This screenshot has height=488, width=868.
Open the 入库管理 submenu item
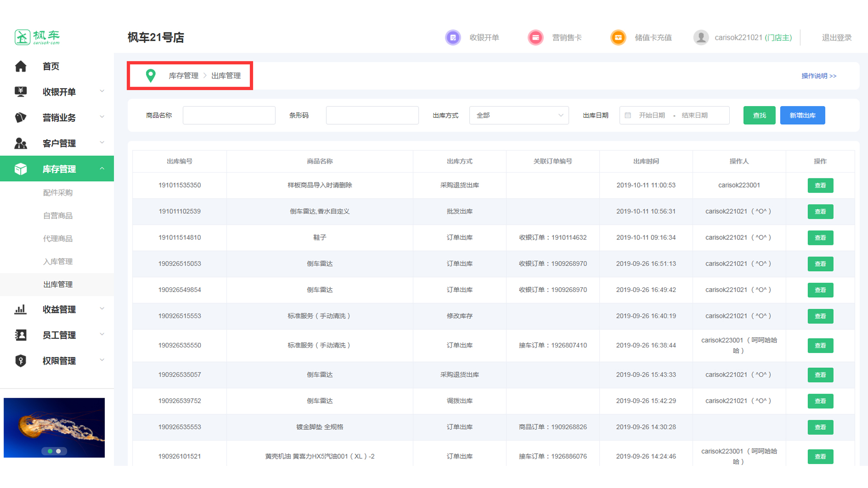click(58, 262)
